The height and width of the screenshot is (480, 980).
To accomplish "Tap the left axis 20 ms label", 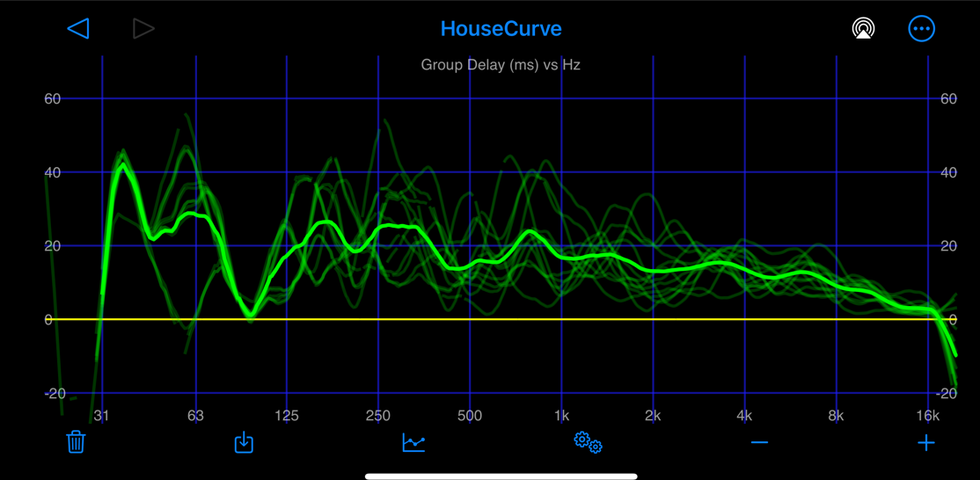I will click(x=51, y=246).
